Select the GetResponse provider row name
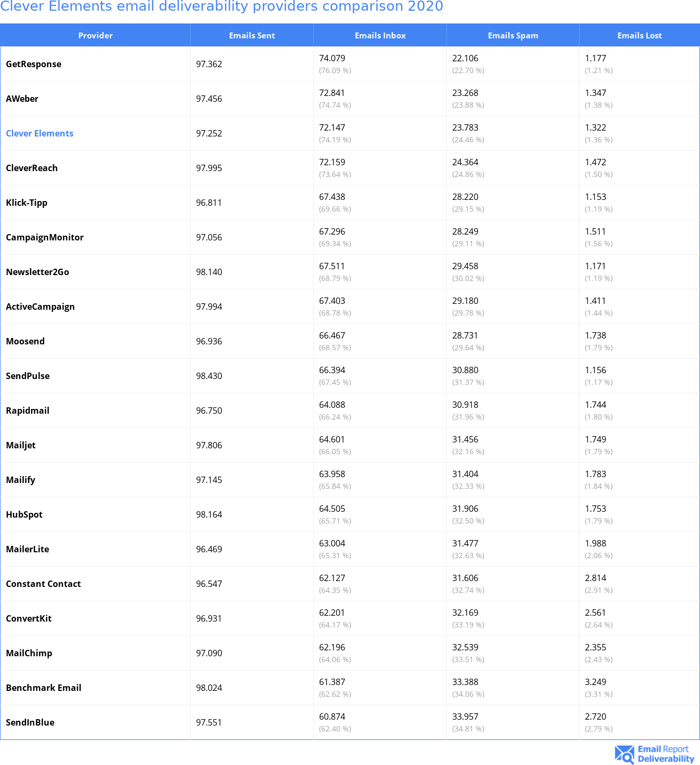Image resolution: width=700 pixels, height=765 pixels. coord(34,64)
